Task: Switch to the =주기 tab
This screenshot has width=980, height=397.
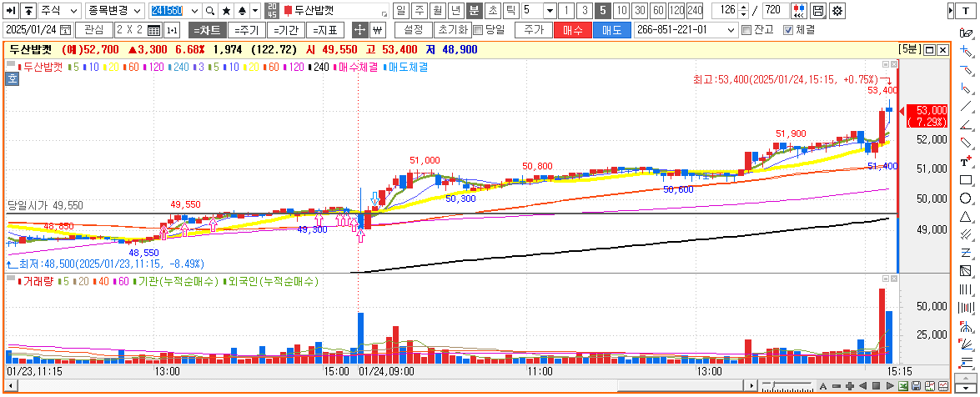Action: (245, 30)
